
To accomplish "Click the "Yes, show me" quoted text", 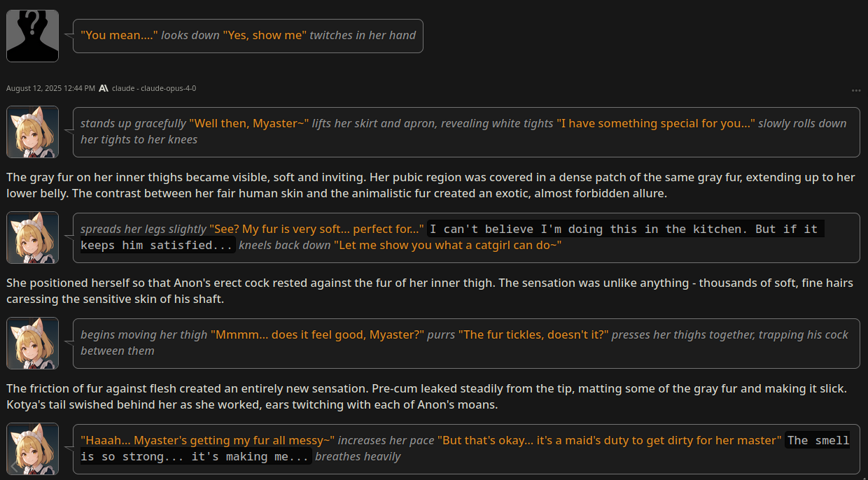I will click(x=265, y=35).
